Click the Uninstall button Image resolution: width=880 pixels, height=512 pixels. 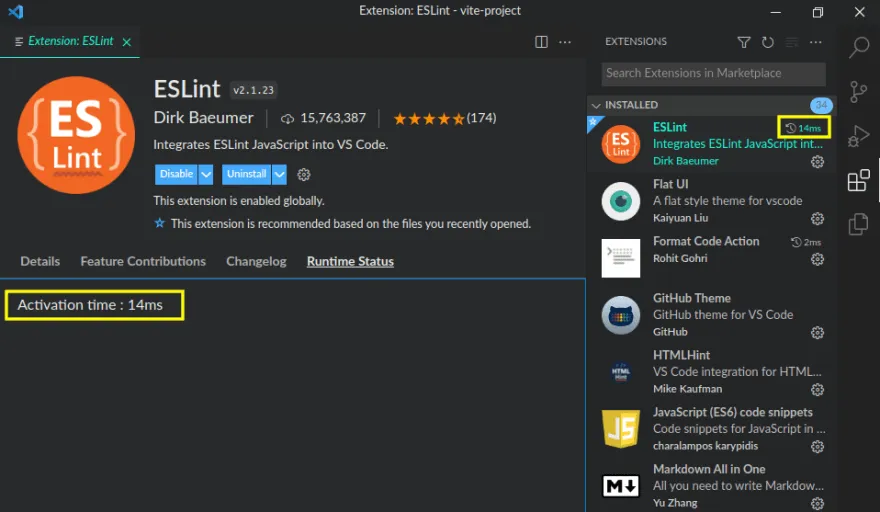point(246,175)
